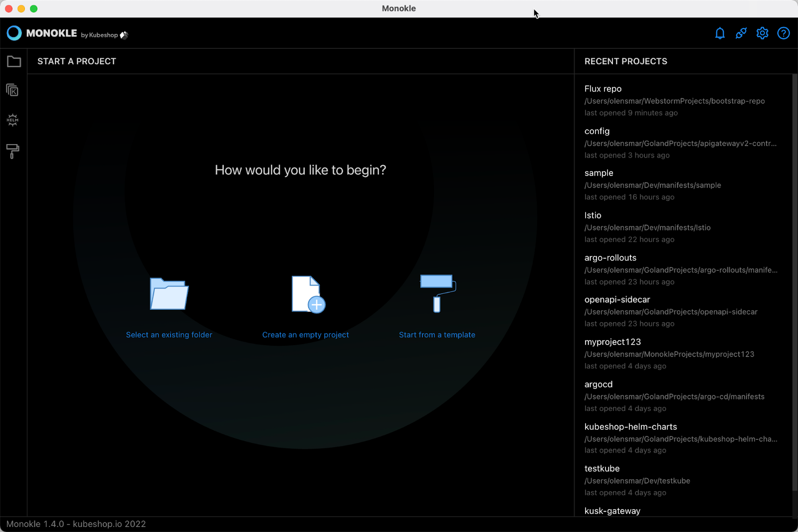Open the Templates paint roller sidebar icon
This screenshot has width=798, height=532.
point(12,151)
